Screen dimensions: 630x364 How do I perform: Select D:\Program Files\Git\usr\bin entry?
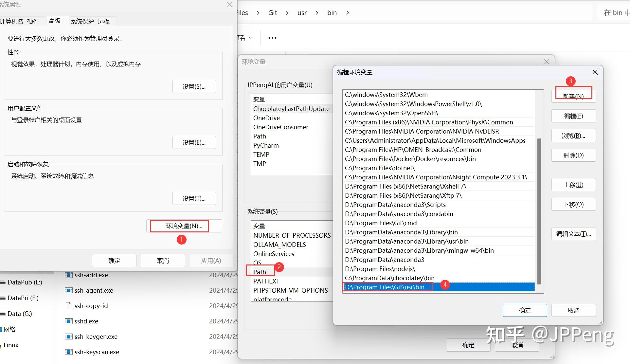(x=385, y=287)
